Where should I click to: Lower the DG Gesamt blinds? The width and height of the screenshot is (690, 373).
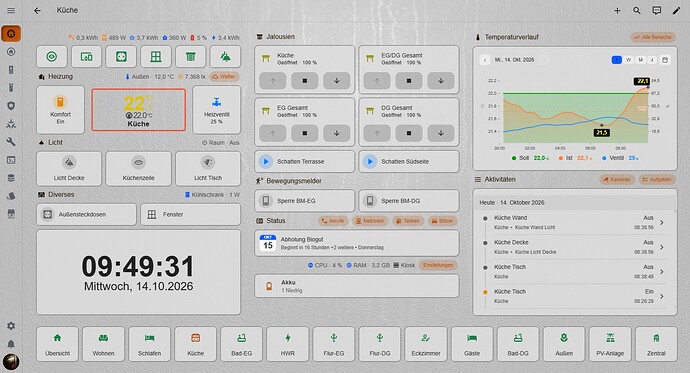click(441, 133)
